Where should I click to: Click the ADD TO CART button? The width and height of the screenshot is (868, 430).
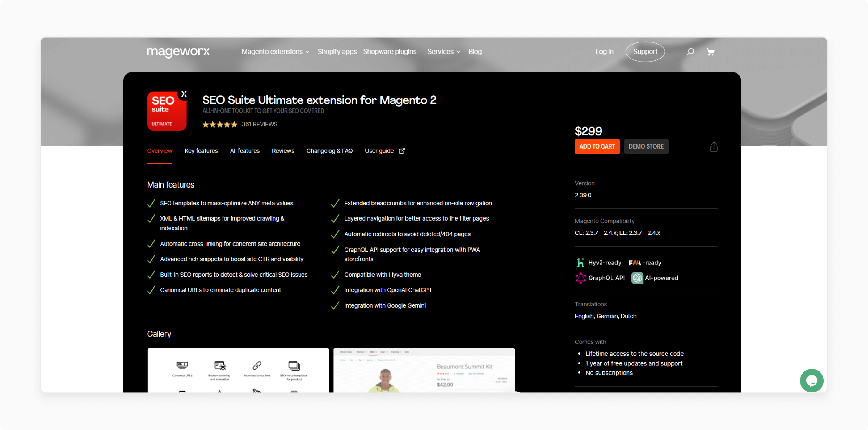(x=597, y=146)
